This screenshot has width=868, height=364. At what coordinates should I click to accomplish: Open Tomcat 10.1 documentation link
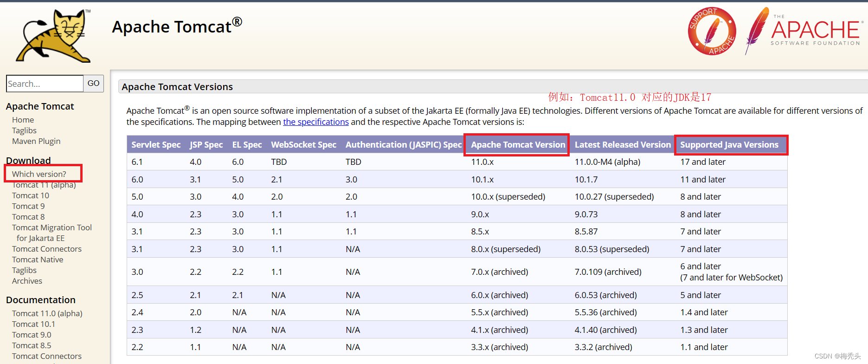click(x=33, y=324)
